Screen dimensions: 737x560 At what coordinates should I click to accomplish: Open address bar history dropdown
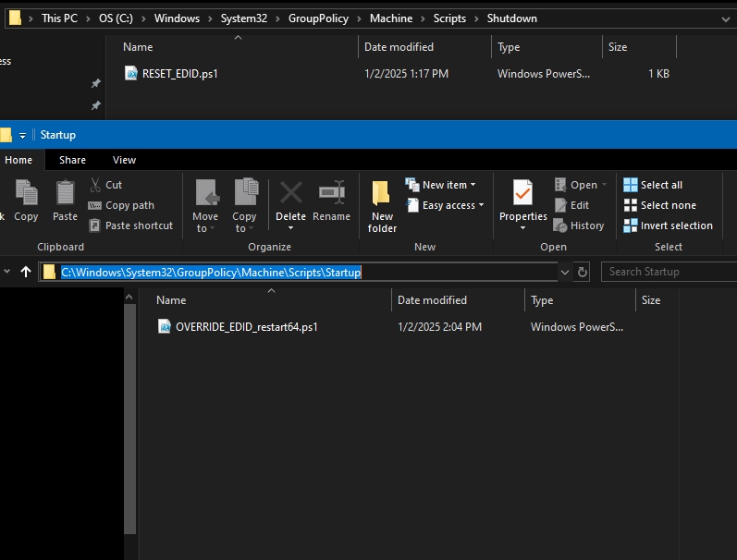tap(564, 272)
